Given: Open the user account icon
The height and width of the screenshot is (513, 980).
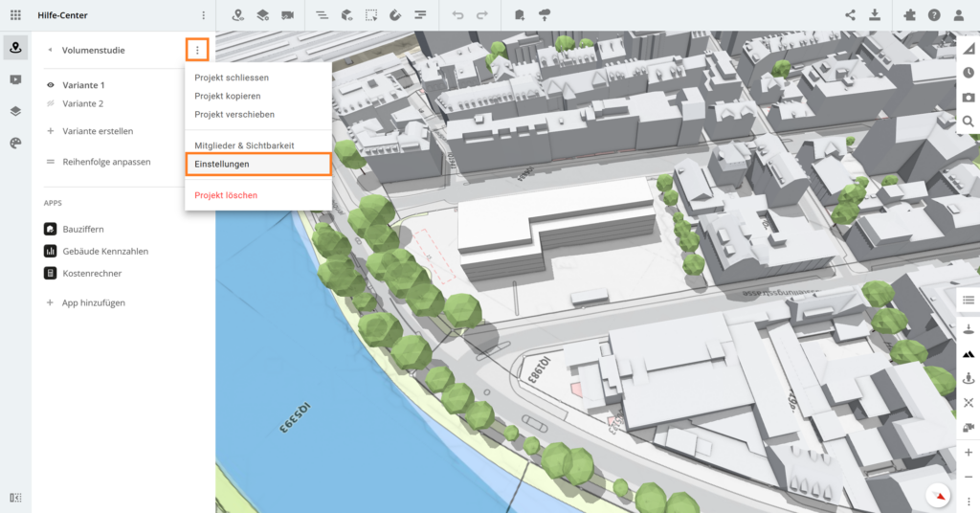Looking at the screenshot, I should 959,15.
